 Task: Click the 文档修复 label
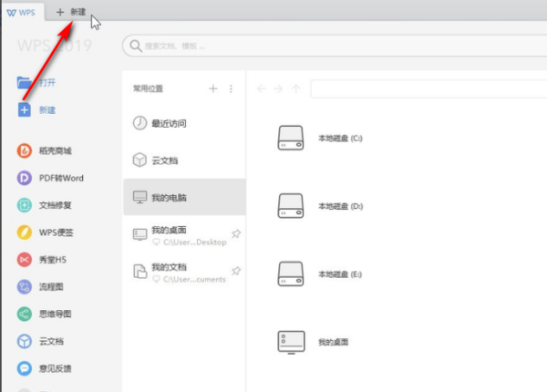click(55, 205)
